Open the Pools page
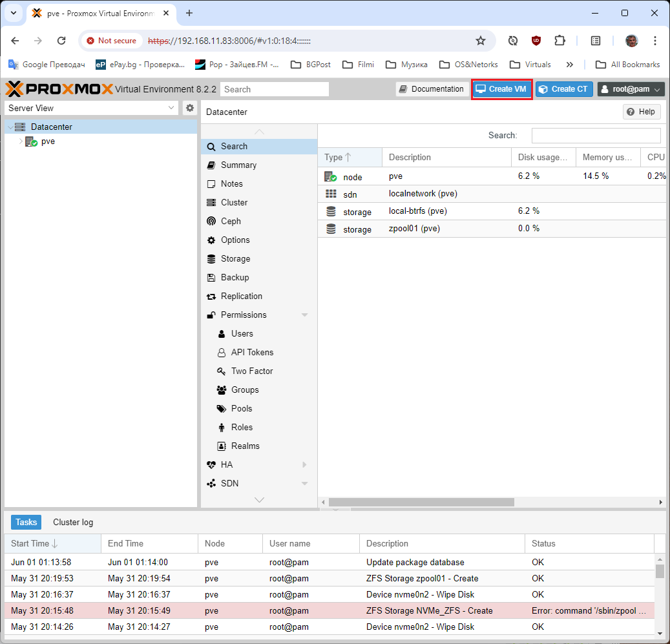Image resolution: width=670 pixels, height=644 pixels. coord(259,409)
